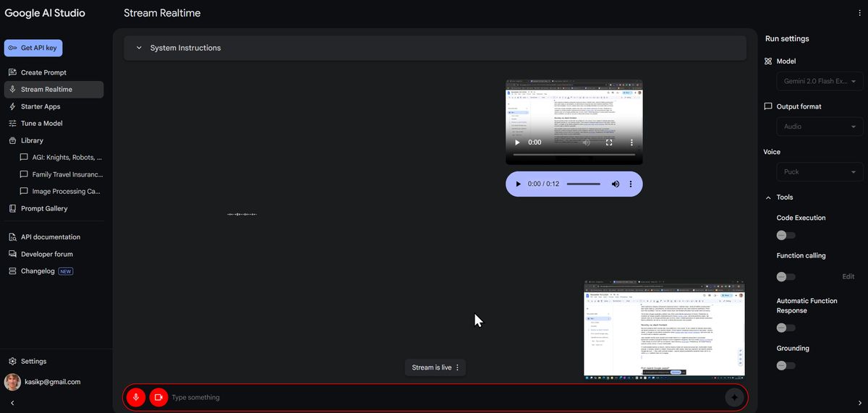Click the account avatar picture
The image size is (868, 413).
[12, 382]
